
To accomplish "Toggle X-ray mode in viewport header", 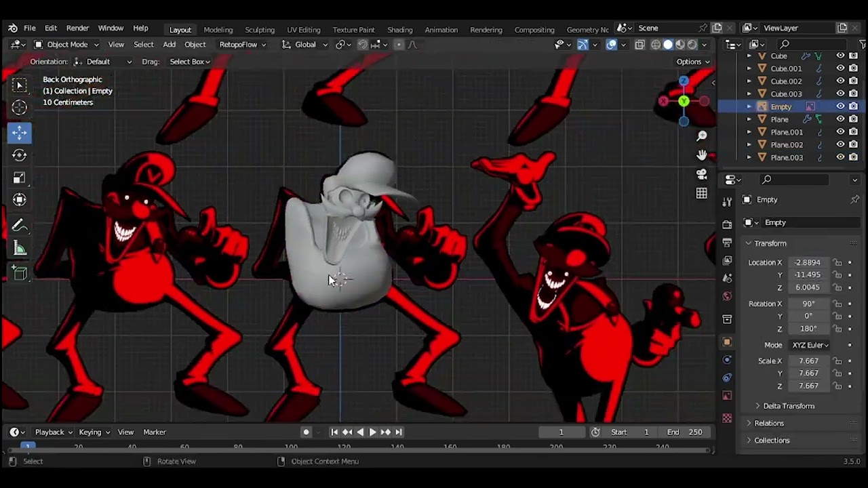I will pos(639,45).
